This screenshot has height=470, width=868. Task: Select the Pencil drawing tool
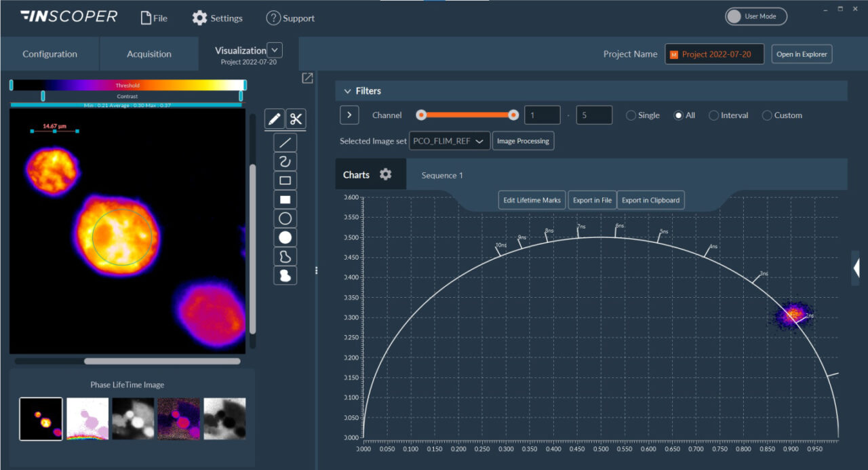[274, 119]
